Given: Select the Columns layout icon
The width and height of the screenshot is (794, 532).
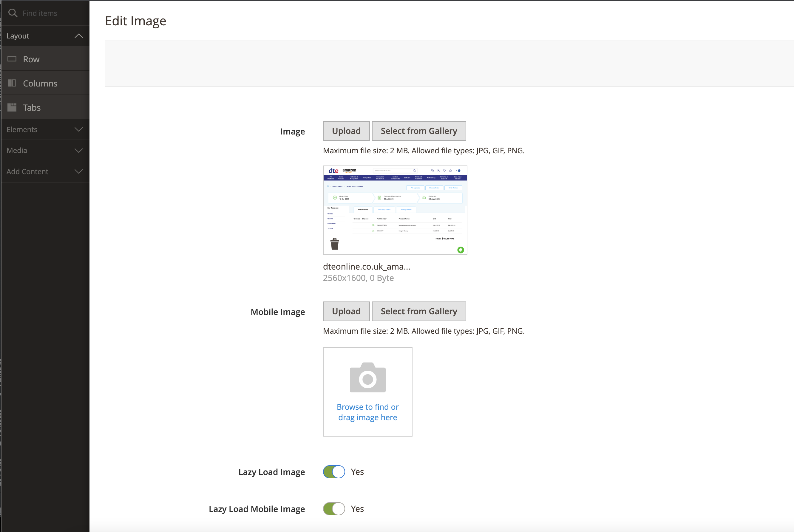Looking at the screenshot, I should point(12,83).
